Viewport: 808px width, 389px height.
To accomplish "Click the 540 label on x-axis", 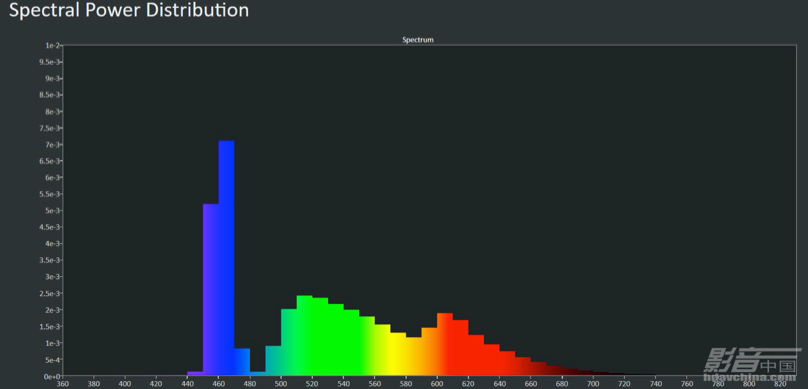I will (344, 384).
